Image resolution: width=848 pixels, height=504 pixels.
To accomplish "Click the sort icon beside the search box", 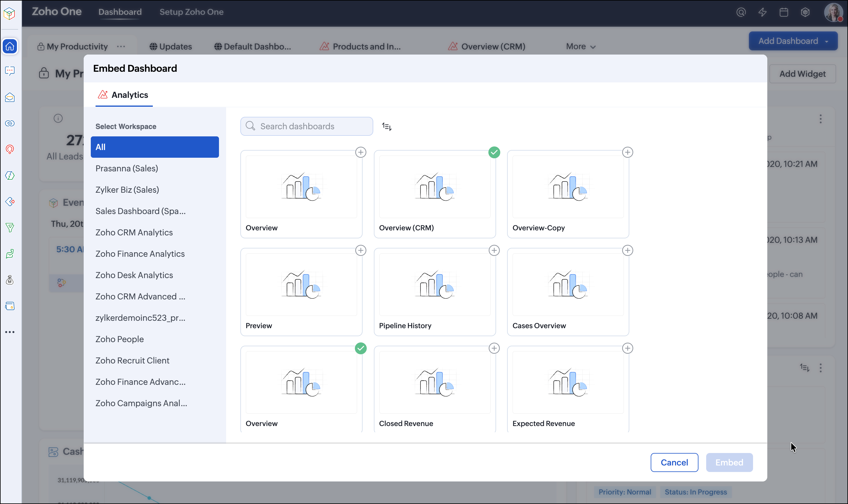I will click(x=387, y=126).
